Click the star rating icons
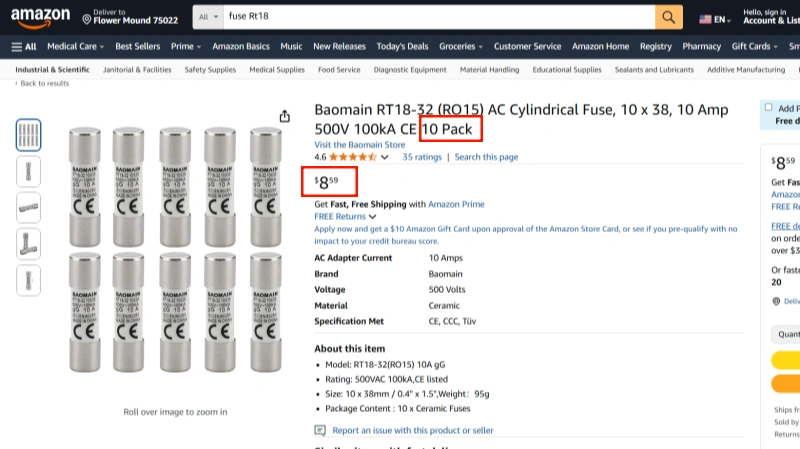This screenshot has width=800, height=449. [352, 157]
